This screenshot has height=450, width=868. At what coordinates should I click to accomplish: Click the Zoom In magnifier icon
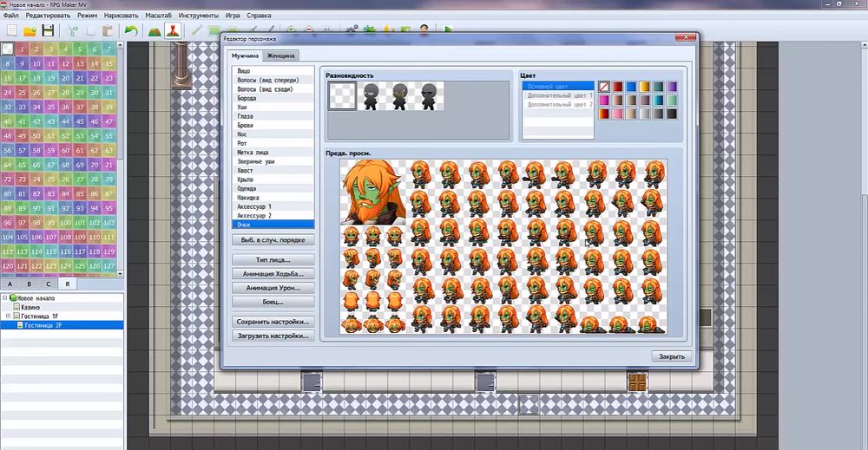291,29
